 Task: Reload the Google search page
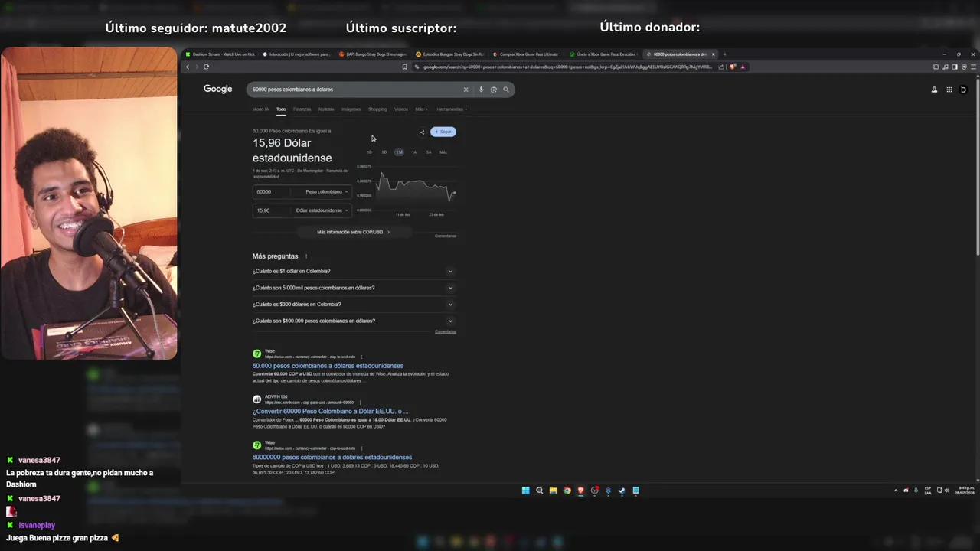206,67
